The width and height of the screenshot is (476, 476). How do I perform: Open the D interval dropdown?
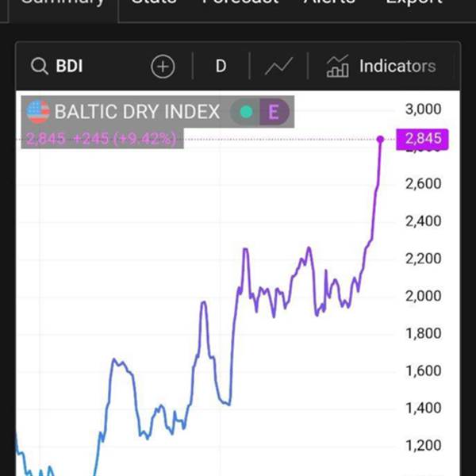221,67
